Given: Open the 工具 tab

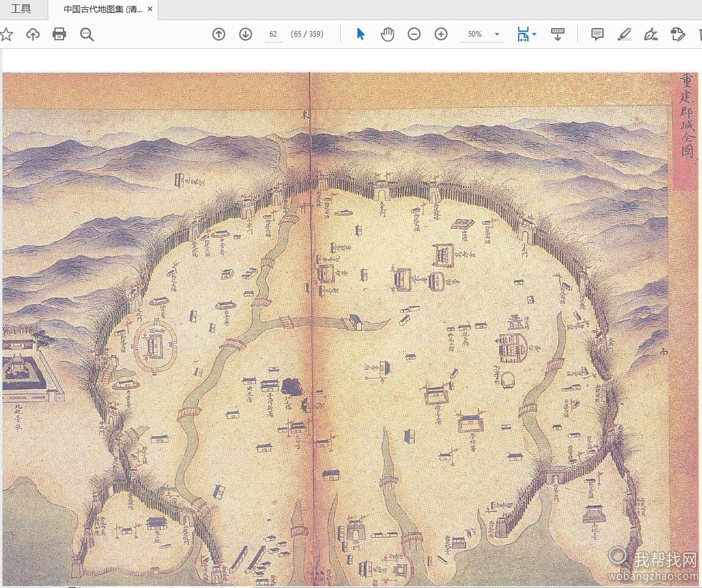Looking at the screenshot, I should click(x=21, y=9).
